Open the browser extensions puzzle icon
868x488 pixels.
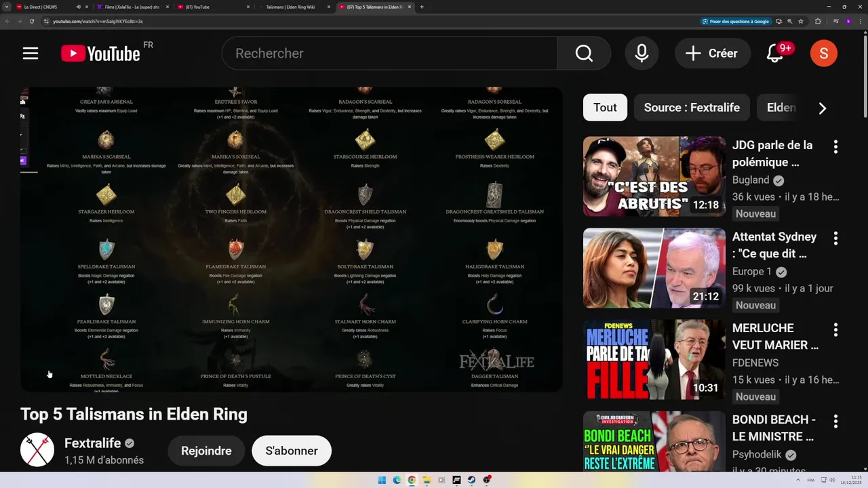pos(818,21)
